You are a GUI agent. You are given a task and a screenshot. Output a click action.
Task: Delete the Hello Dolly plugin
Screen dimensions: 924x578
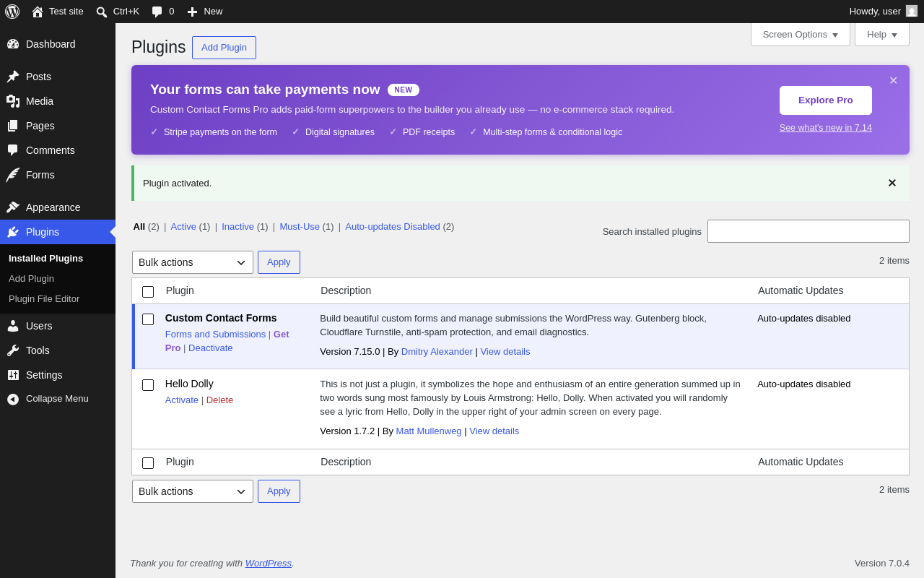[219, 400]
